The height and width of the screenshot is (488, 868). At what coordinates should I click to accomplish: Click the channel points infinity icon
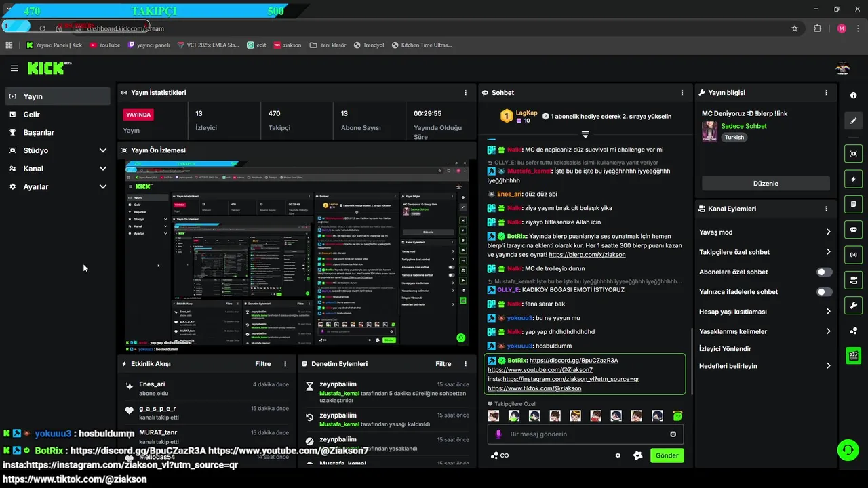tap(500, 455)
